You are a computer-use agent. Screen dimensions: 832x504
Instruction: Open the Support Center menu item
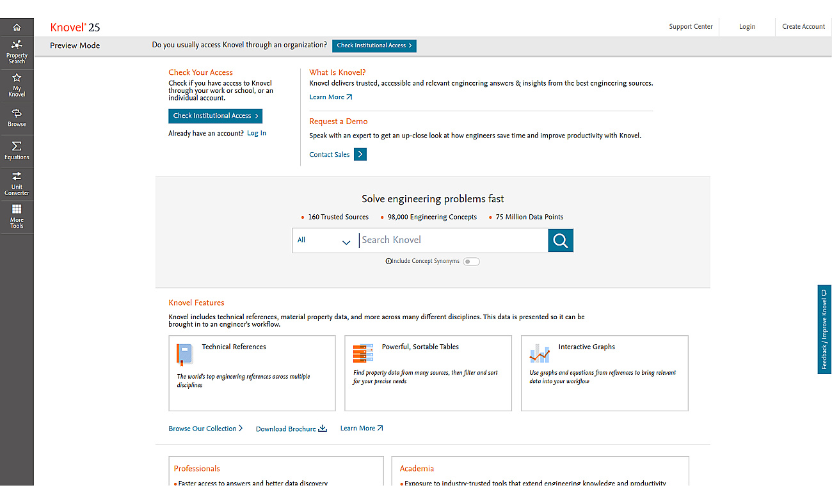coord(691,27)
